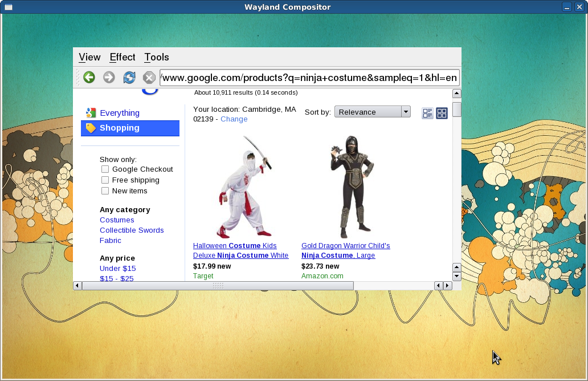Open the Effect menu
The image size is (588, 381).
(x=122, y=57)
